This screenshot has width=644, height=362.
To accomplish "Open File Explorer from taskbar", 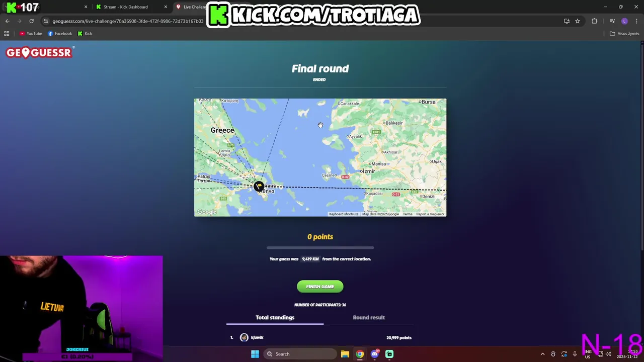I will 345,354.
